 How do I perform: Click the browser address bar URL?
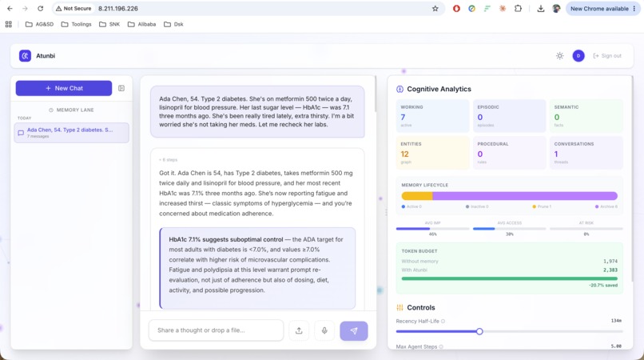[118, 9]
